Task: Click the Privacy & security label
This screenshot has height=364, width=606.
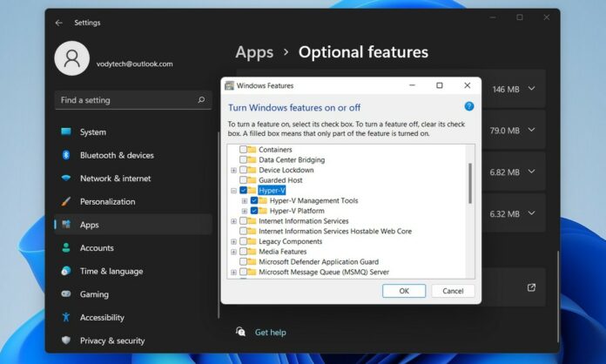Action: click(x=112, y=340)
